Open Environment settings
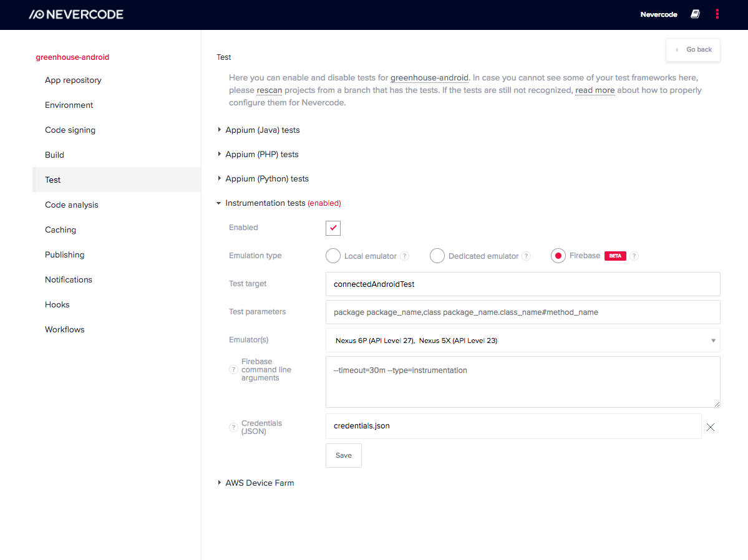Screen dimensions: 748x560 (69, 105)
